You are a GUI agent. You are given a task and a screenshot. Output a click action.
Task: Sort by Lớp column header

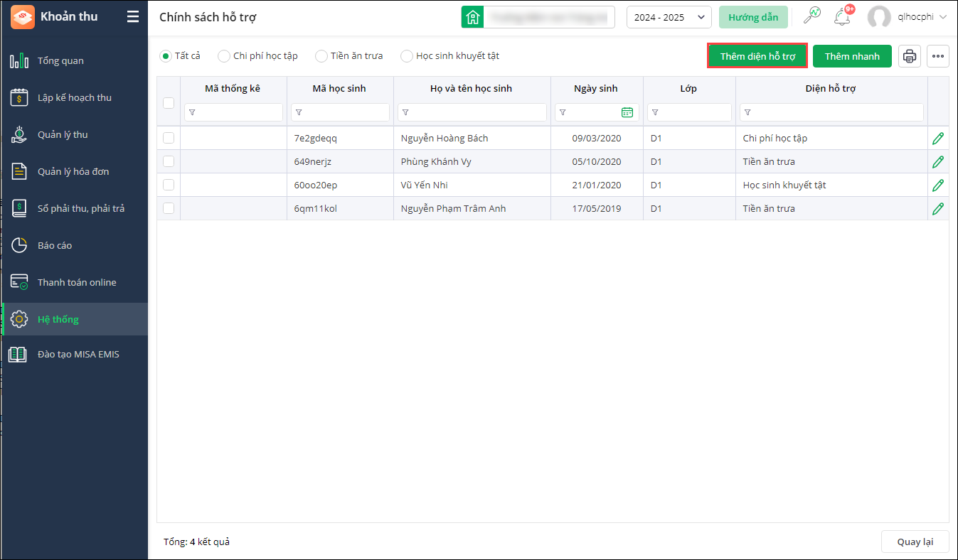click(x=688, y=89)
